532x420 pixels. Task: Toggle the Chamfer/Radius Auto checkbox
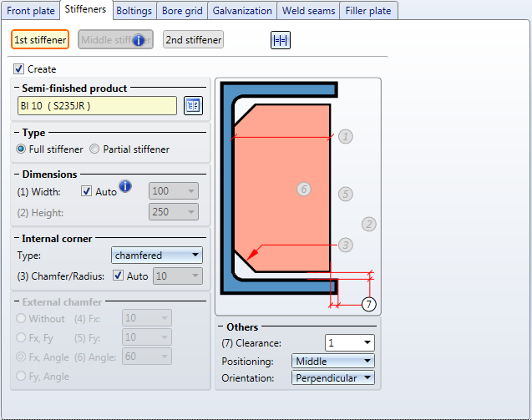point(118,276)
